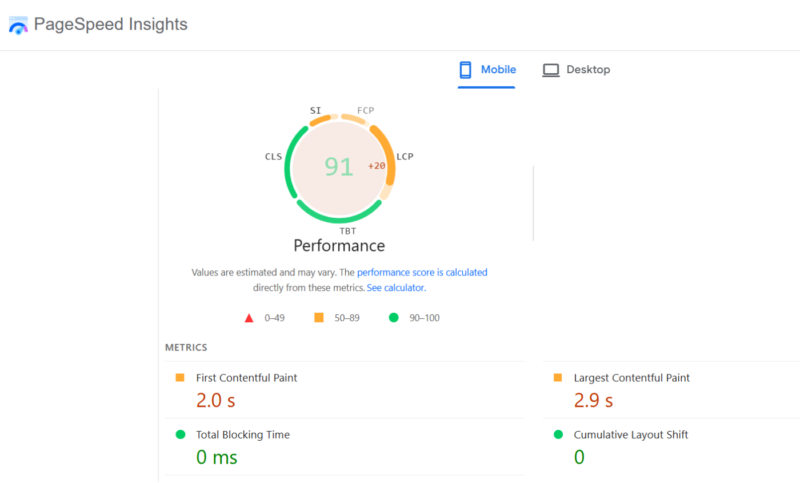
Task: Click the 0–49 legend label
Action: (x=274, y=318)
